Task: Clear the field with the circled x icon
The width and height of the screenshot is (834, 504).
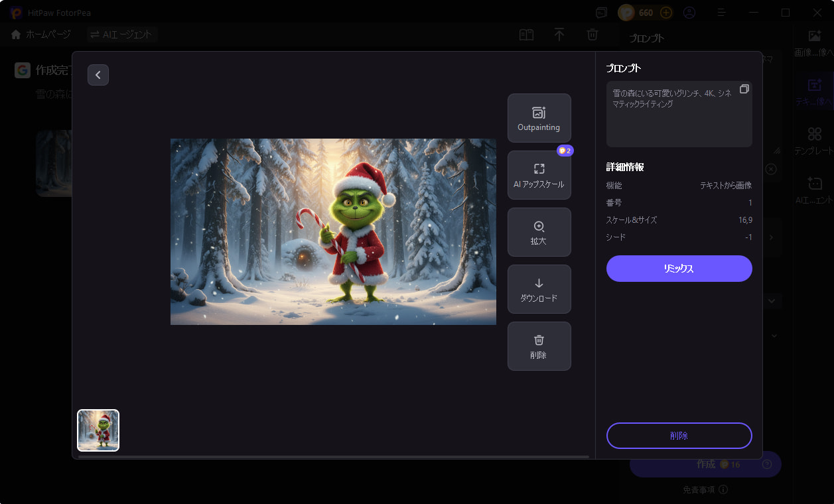Action: (771, 169)
